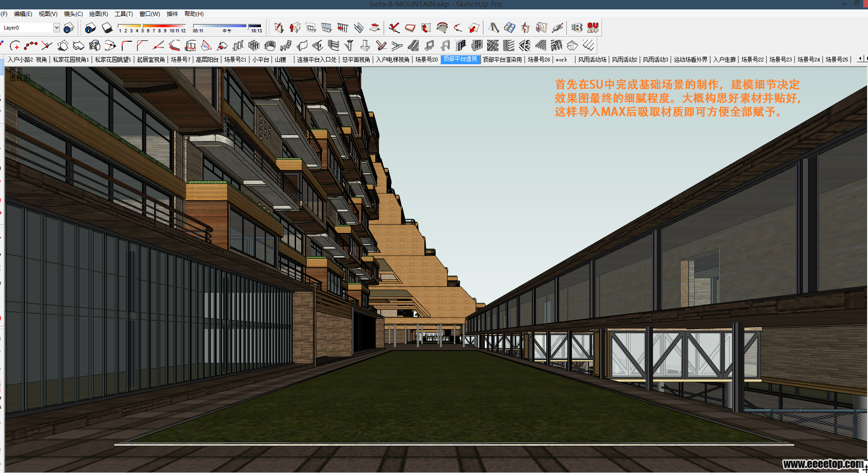Screen dimensions: 868x473
Task: Select the active scene tab 顶部平台透视
Action: (460, 60)
